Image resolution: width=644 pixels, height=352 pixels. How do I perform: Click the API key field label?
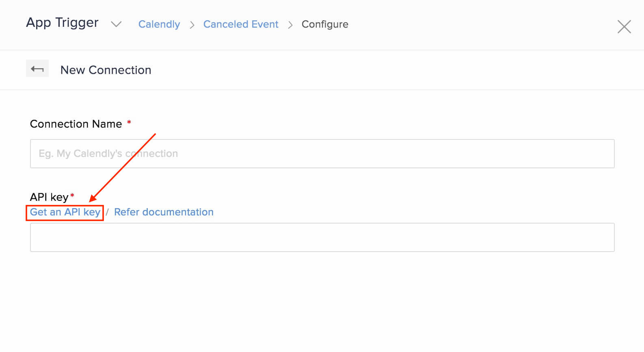click(x=49, y=197)
